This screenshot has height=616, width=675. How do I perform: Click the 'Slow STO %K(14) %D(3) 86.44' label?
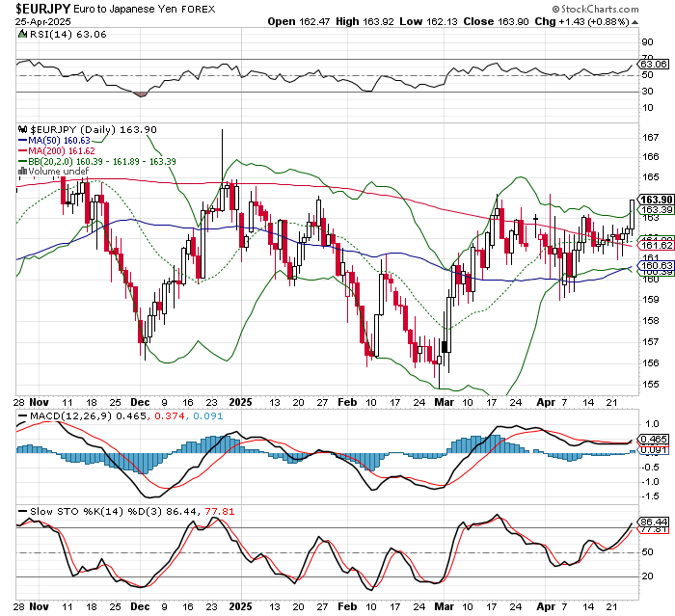pyautogui.click(x=114, y=511)
